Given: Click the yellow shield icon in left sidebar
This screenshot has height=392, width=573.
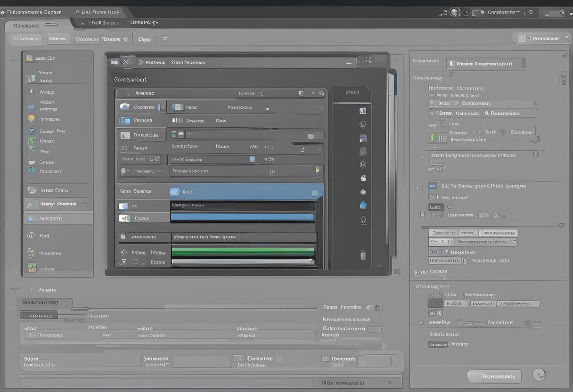Looking at the screenshot, I should (x=32, y=119).
